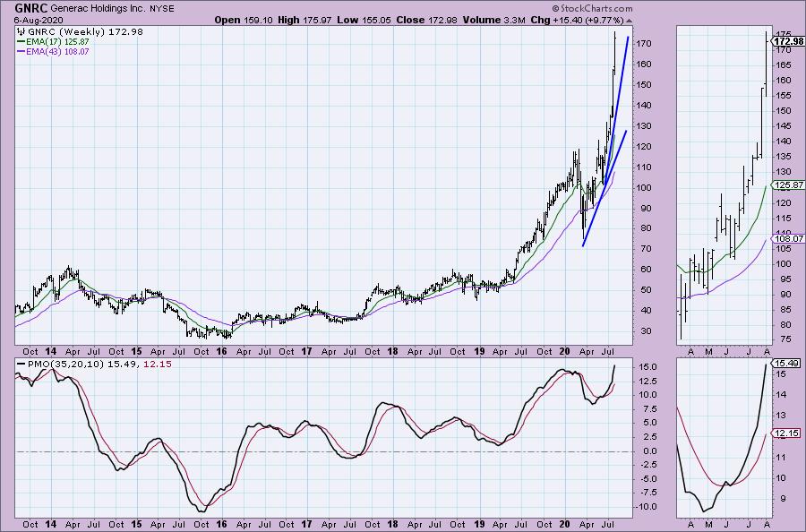Click the EMA(17) 125.87 legend text
Image resolution: width=806 pixels, height=532 pixels.
click(x=57, y=41)
